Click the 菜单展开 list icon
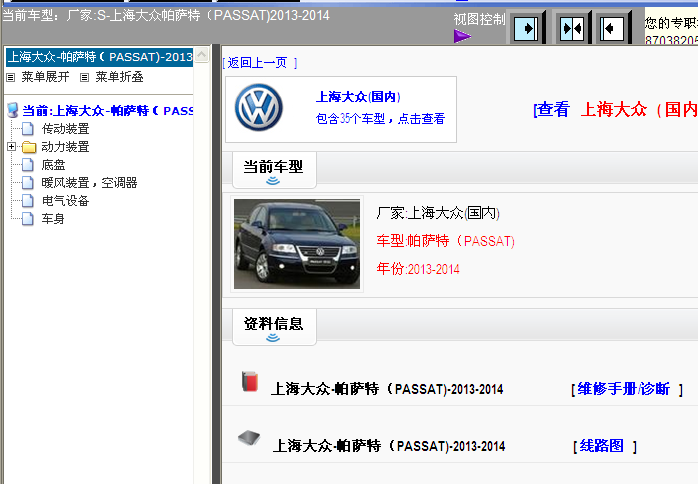 click(10, 77)
